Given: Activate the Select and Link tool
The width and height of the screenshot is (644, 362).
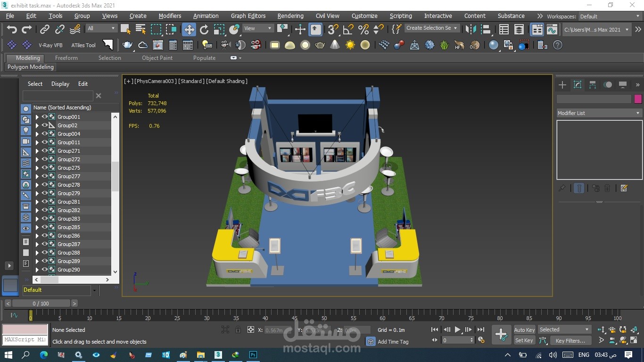Looking at the screenshot, I should click(45, 30).
